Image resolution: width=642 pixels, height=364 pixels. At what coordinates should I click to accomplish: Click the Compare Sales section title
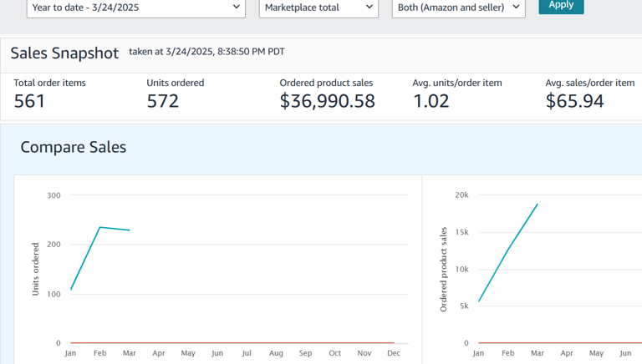pyautogui.click(x=74, y=147)
